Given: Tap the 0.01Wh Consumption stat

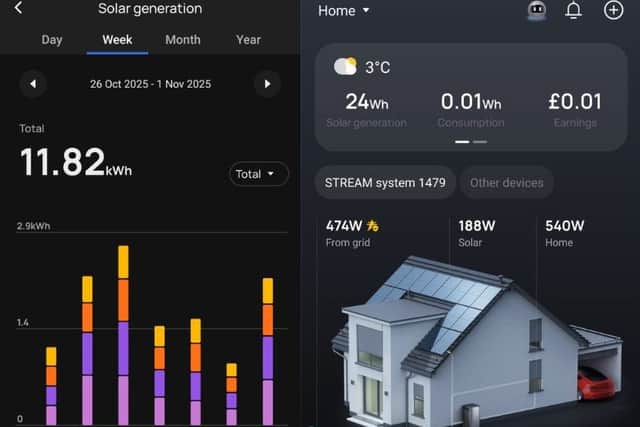Looking at the screenshot, I should pos(471,109).
